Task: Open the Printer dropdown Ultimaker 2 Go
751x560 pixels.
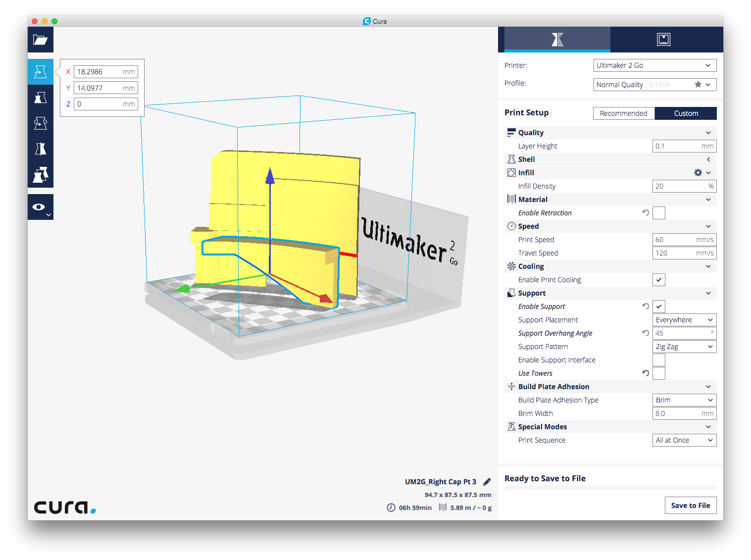Action: pyautogui.click(x=654, y=65)
